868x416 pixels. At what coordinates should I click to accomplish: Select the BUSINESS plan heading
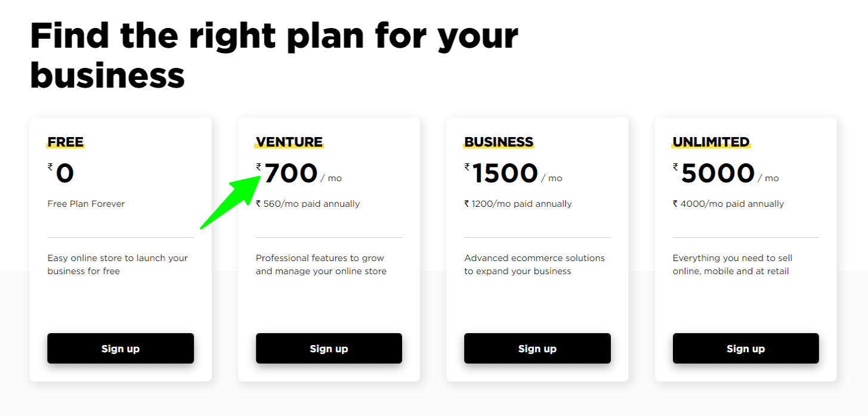tap(499, 142)
